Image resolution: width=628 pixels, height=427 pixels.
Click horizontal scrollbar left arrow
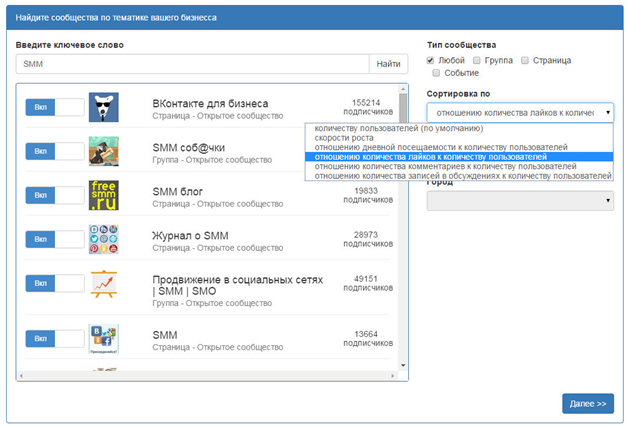[21, 376]
